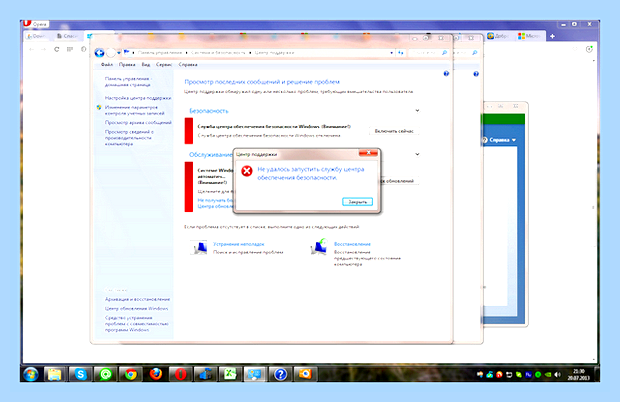Open Изменение параметров контроля учетных записей link
This screenshot has height=402, width=620.
[x=134, y=110]
